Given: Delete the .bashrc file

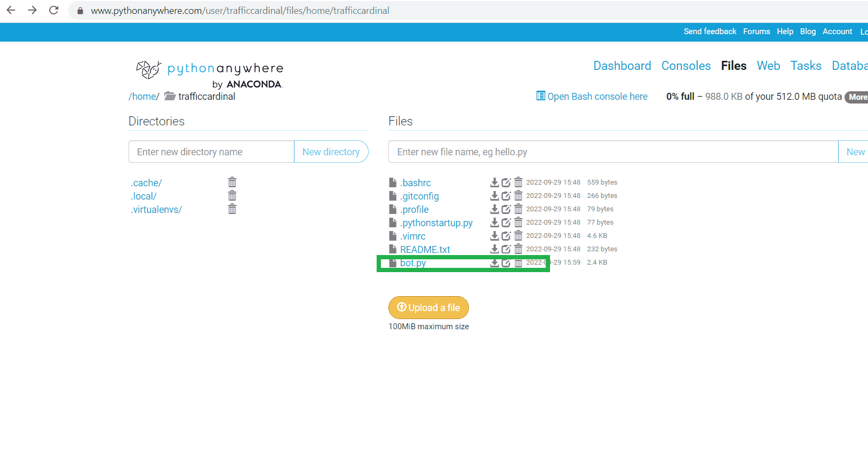Looking at the screenshot, I should [518, 182].
